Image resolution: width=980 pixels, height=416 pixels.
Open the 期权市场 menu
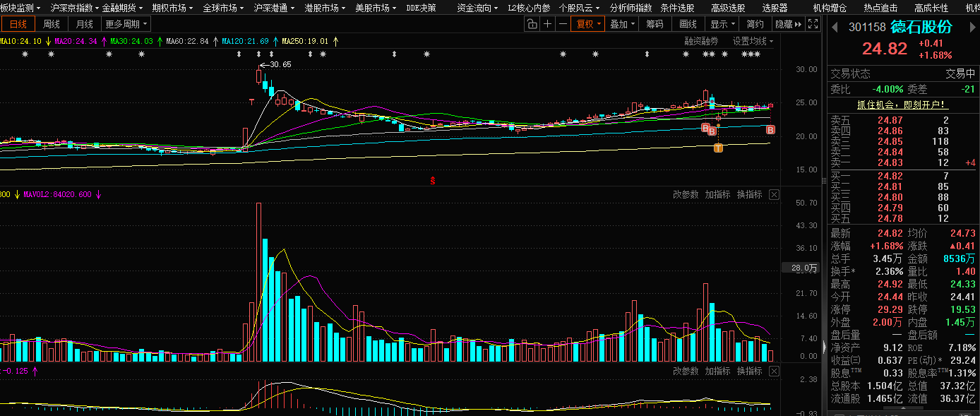click(173, 8)
